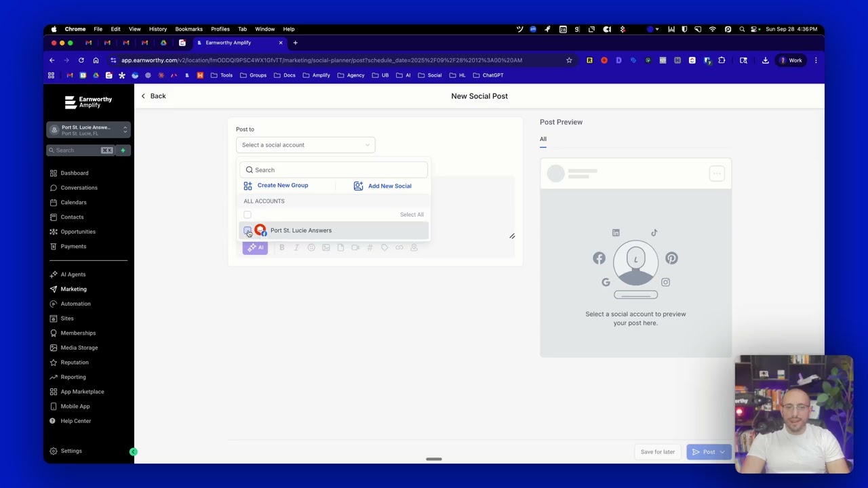Click the Back link
Viewport: 868px width, 488px height.
153,96
